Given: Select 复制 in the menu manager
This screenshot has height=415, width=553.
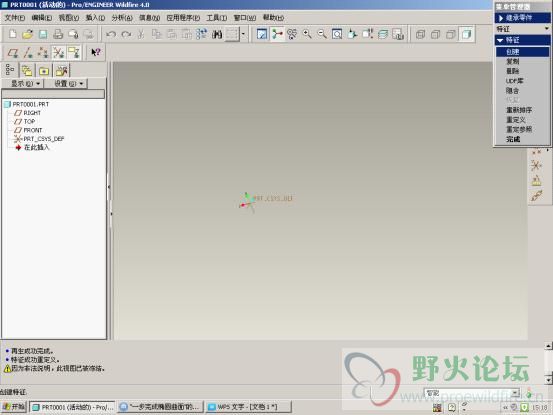Looking at the screenshot, I should tap(513, 61).
